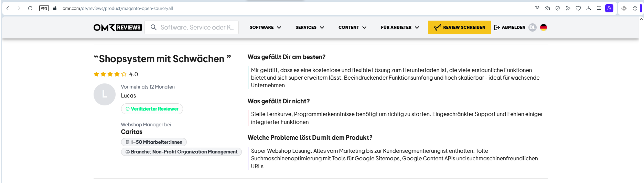644x183 pixels.
Task: Click the snapshot camera icon in address bar
Action: (547, 8)
